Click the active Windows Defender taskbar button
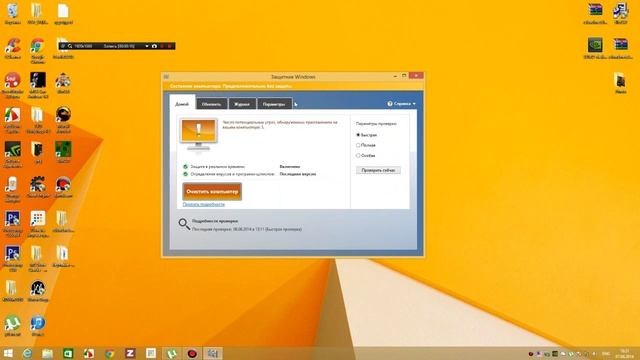This screenshot has width=640, height=360. [213, 353]
